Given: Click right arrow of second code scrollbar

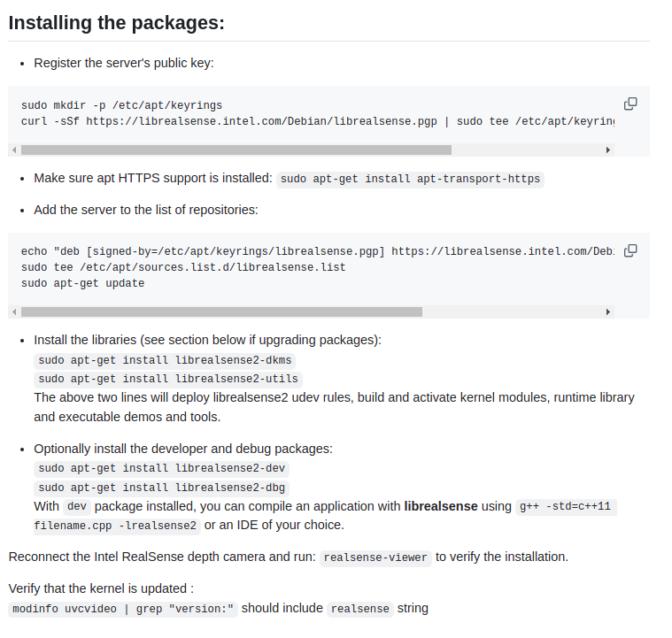Looking at the screenshot, I should [x=608, y=311].
